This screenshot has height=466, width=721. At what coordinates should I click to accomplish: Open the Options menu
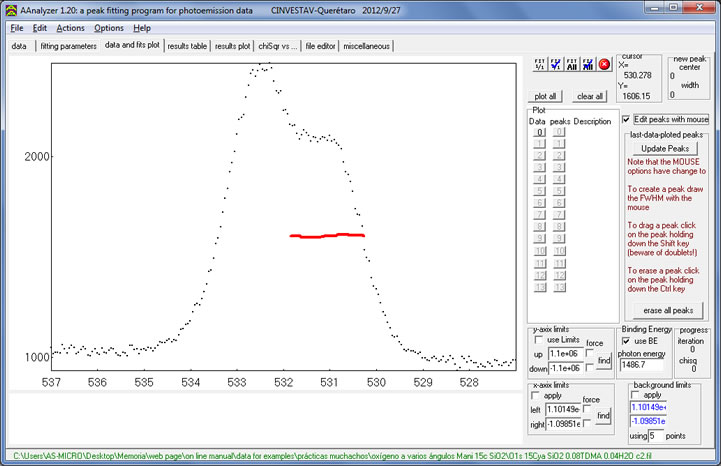[109, 28]
